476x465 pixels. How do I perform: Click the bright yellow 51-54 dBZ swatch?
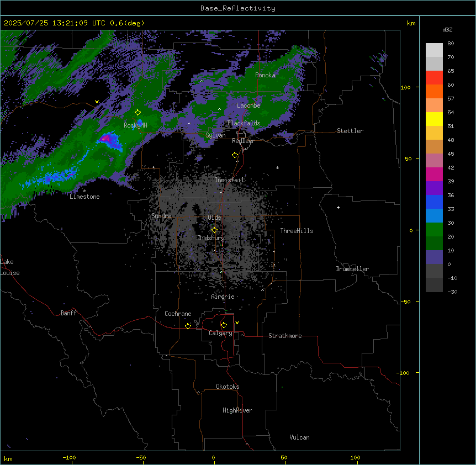pos(434,119)
